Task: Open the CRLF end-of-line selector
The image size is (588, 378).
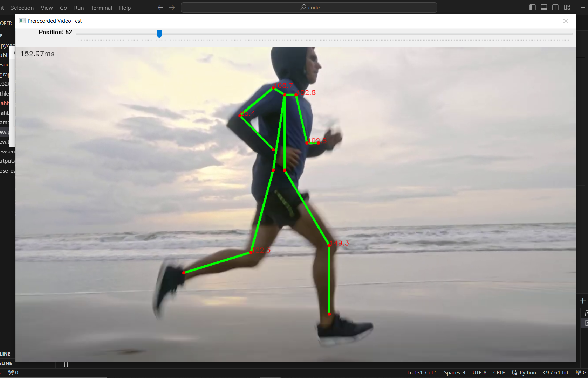Action: pyautogui.click(x=499, y=372)
